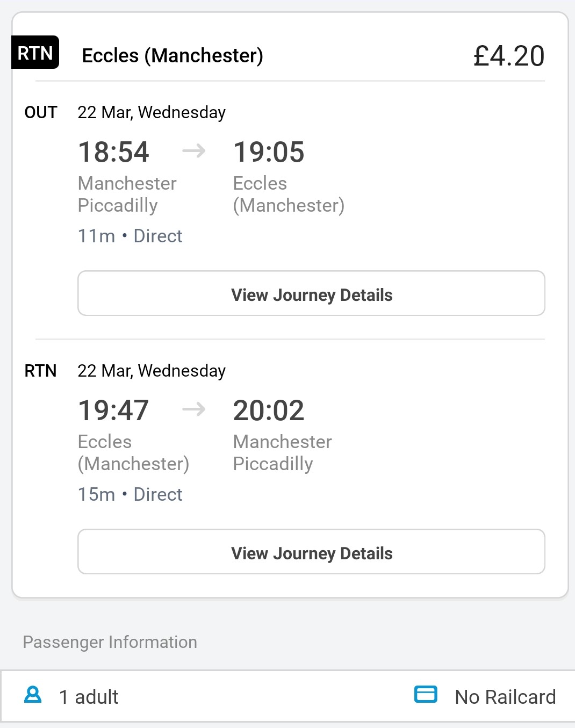Screen dimensions: 575x728
Task: Click the adult passenger person icon
Action: click(33, 695)
